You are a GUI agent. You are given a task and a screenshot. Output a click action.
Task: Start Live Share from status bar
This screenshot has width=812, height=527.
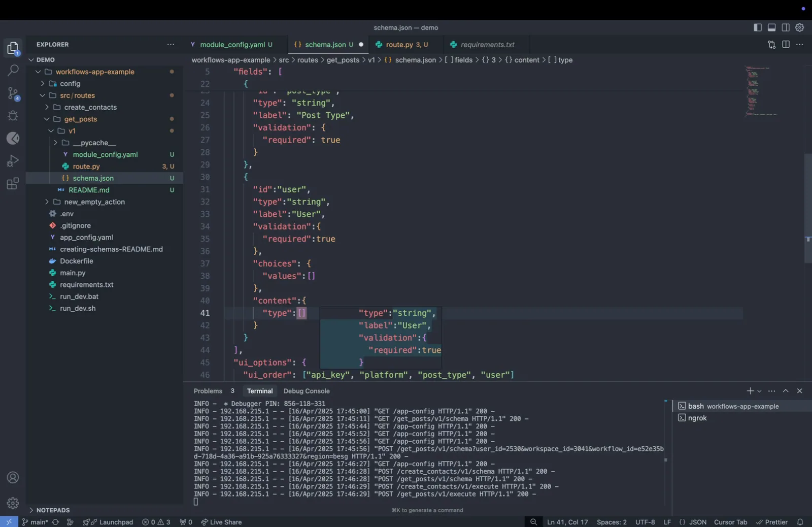tap(221, 522)
